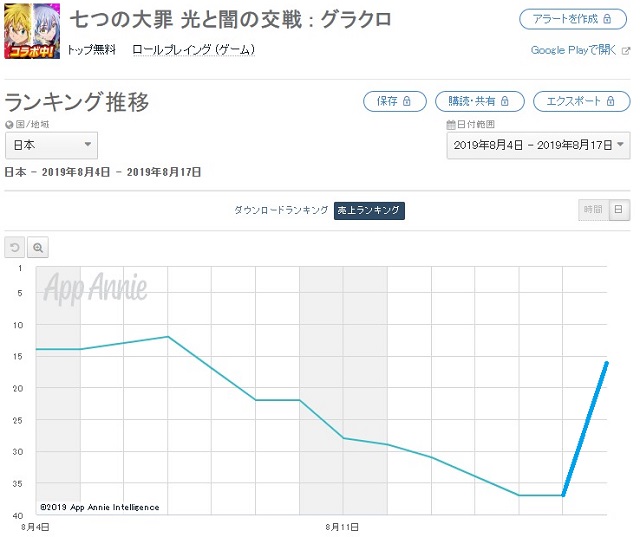Click the globe icon beside 国/地域
Screen dimensions: 640x537
(x=9, y=124)
